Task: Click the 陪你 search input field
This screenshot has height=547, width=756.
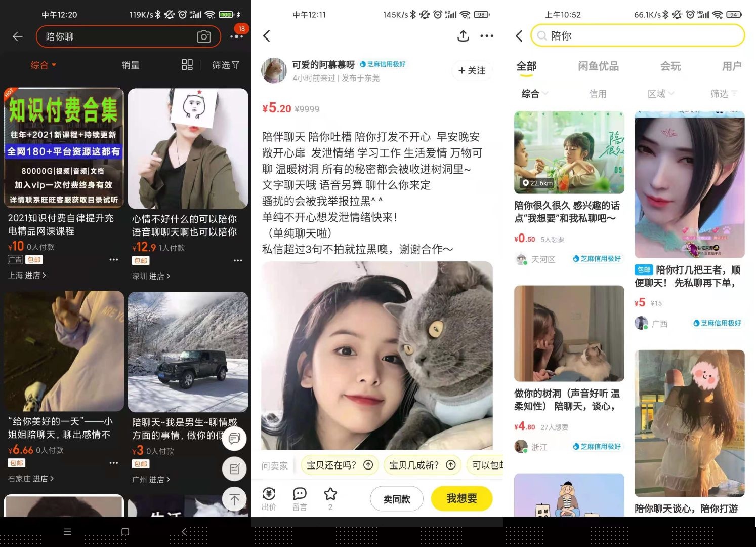Action: point(638,36)
